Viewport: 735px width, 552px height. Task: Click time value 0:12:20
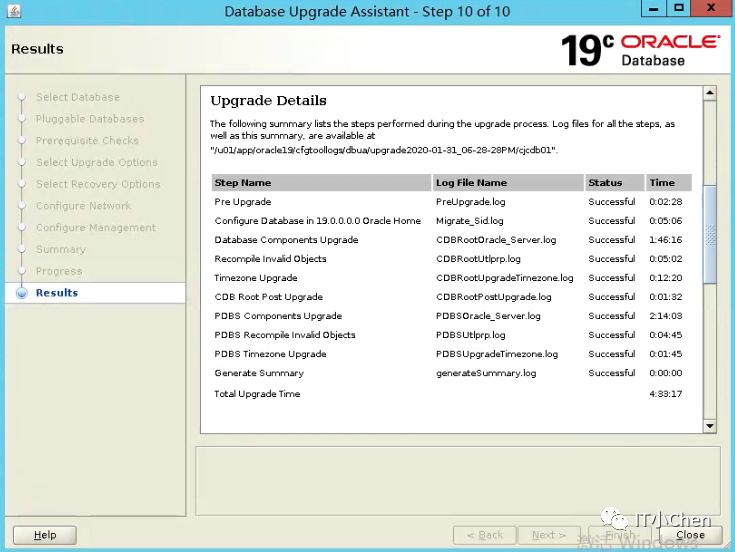click(666, 278)
